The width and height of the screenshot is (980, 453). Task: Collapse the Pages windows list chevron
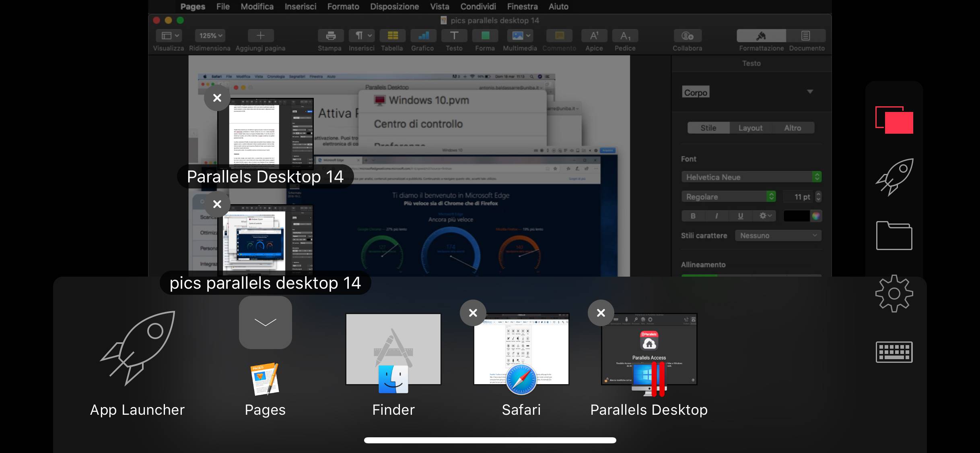(266, 323)
